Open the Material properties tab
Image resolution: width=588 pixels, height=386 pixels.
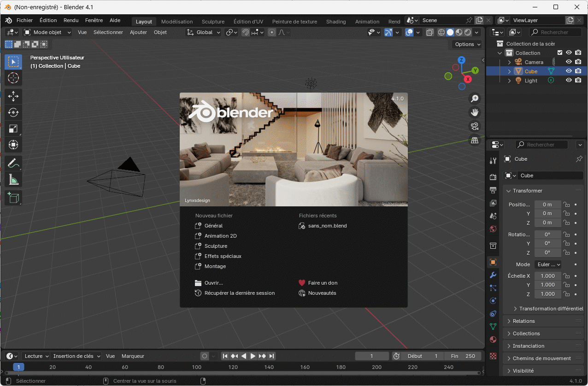click(x=493, y=339)
